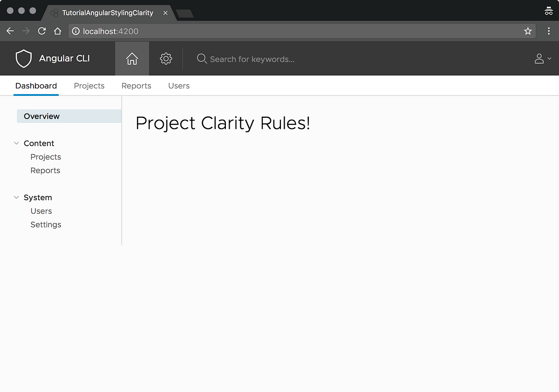Open the Settings cog in header
The image size is (559, 392).
coord(165,58)
